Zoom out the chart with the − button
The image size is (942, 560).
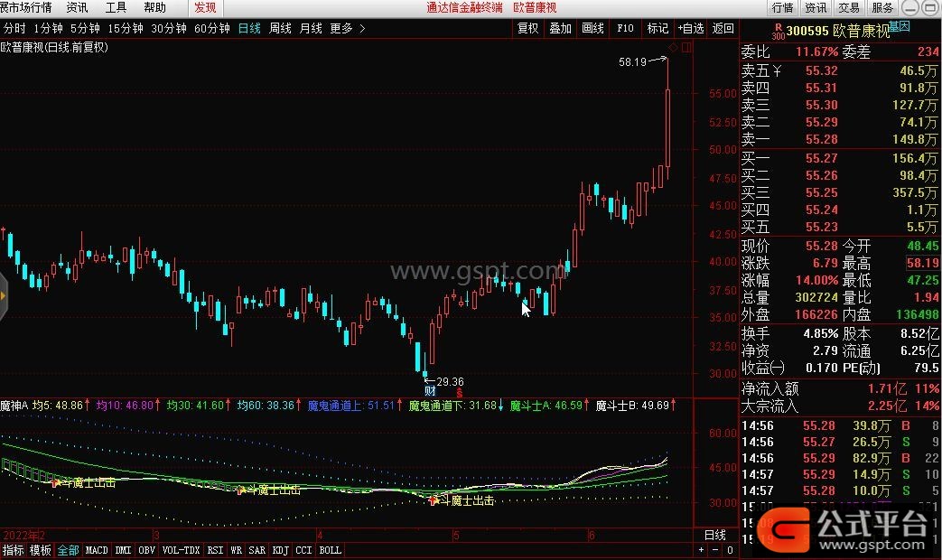click(715, 550)
